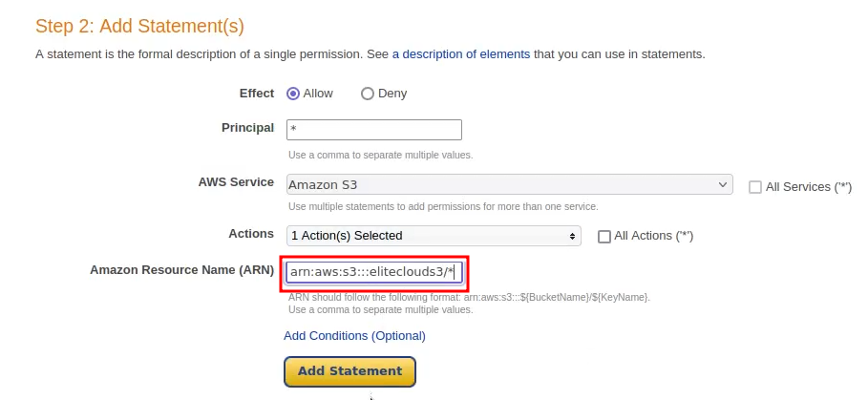The width and height of the screenshot is (868, 400).
Task: Click the ARN format hint text
Action: click(469, 297)
